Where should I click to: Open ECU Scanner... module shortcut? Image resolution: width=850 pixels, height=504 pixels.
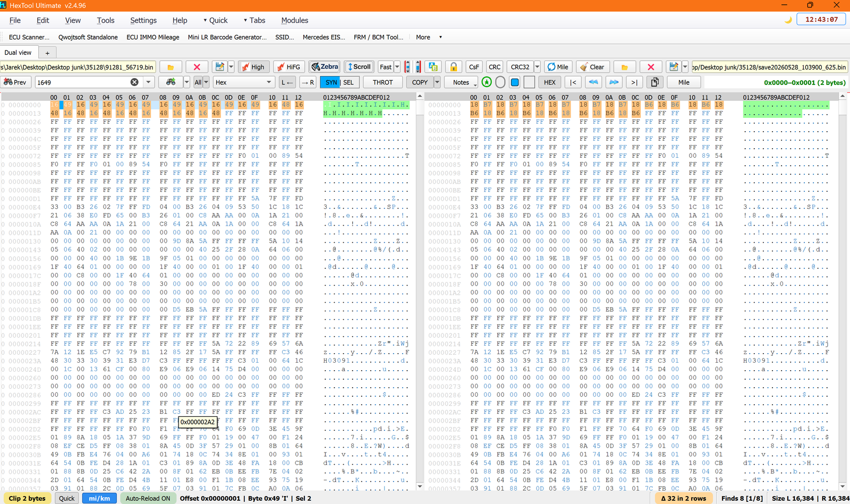(x=29, y=37)
